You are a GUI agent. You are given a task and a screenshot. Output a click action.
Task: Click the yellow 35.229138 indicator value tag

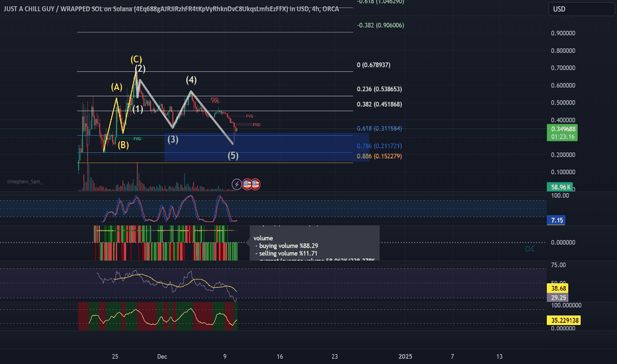[564, 320]
